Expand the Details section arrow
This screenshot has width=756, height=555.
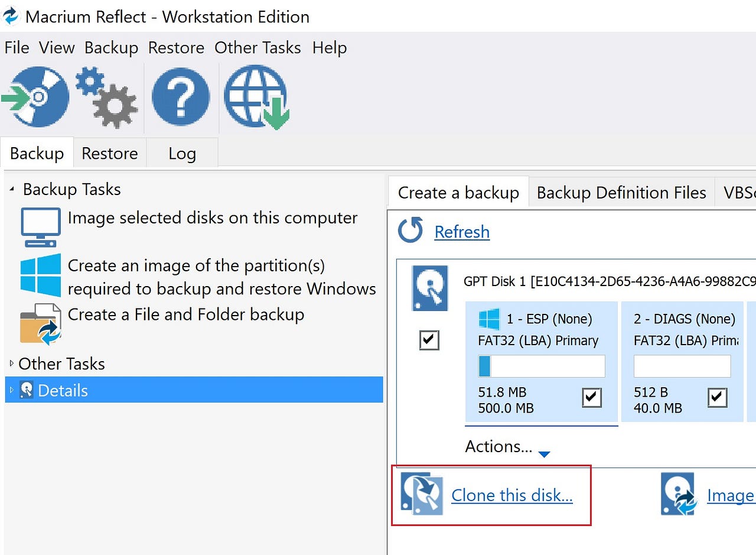coord(12,390)
